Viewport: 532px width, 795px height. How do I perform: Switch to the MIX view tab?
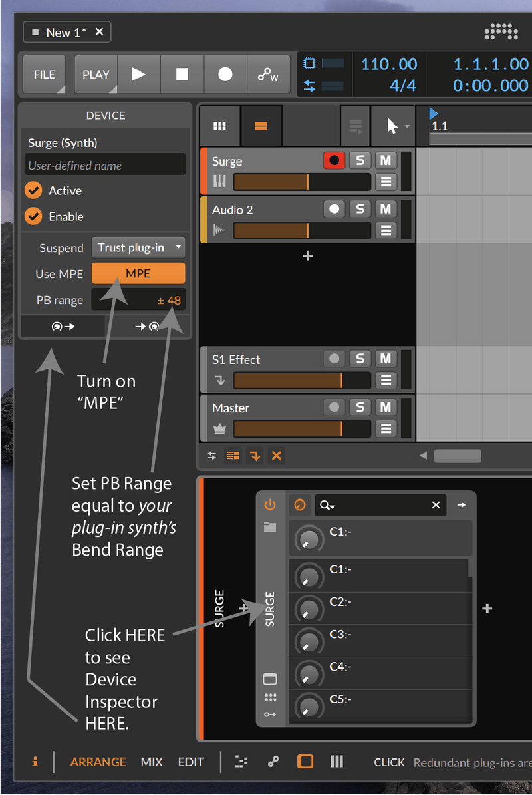coord(152,762)
